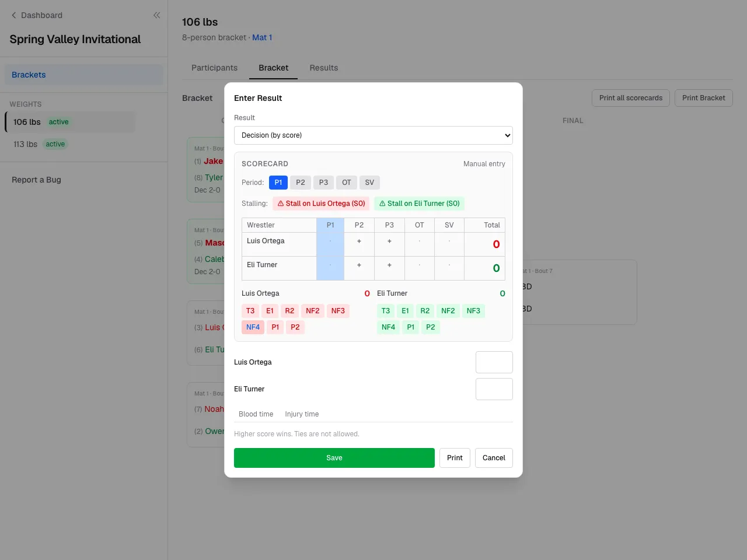The height and width of the screenshot is (560, 747).
Task: Award T3 takedown to Luis Ortega
Action: click(x=250, y=311)
